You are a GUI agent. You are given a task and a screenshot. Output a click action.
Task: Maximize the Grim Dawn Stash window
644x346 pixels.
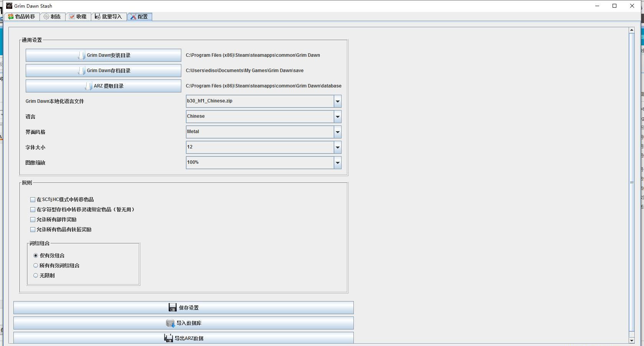point(614,6)
